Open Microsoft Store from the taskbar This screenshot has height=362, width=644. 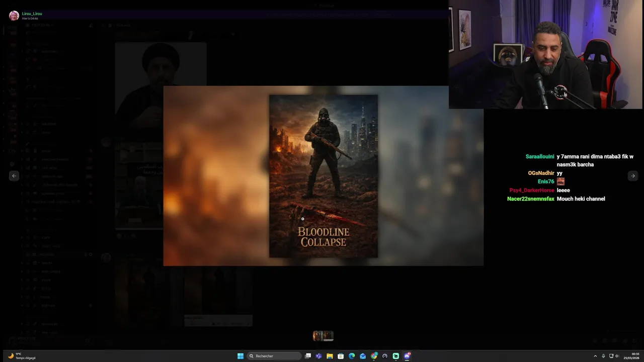pyautogui.click(x=341, y=356)
